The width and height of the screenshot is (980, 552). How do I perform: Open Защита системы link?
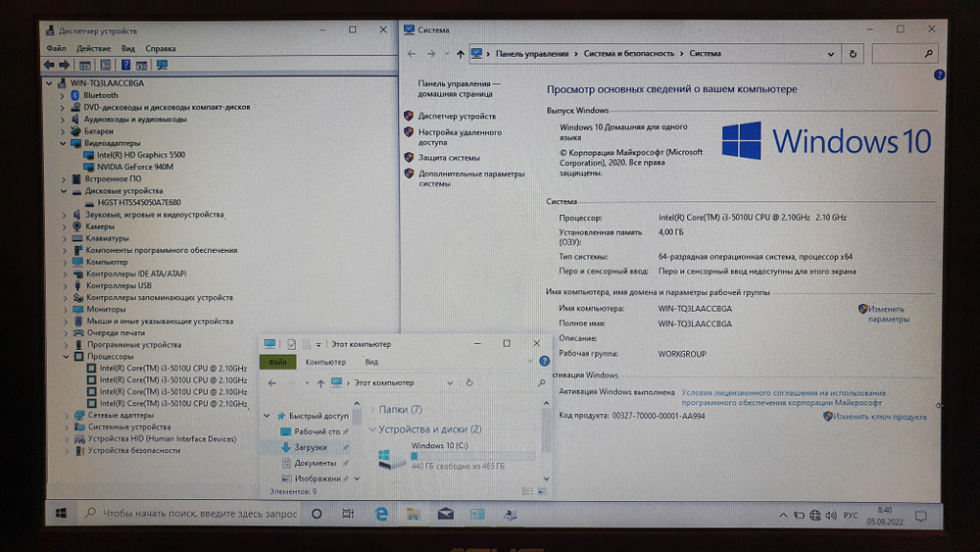tap(449, 158)
